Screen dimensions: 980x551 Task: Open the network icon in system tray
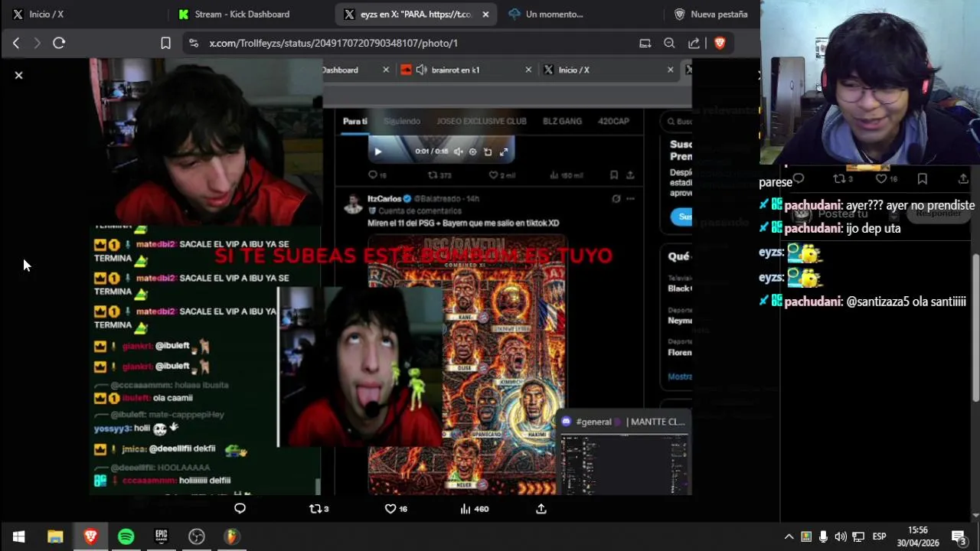click(858, 536)
